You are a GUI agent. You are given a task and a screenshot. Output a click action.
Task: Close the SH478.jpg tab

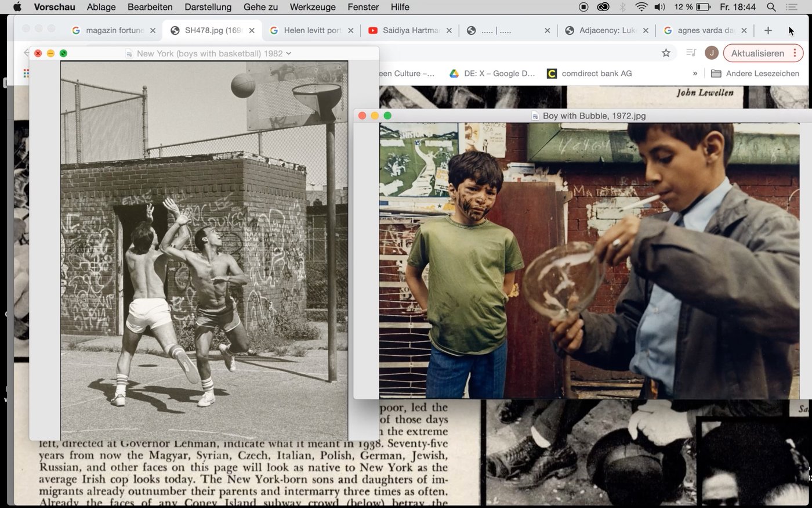[252, 30]
